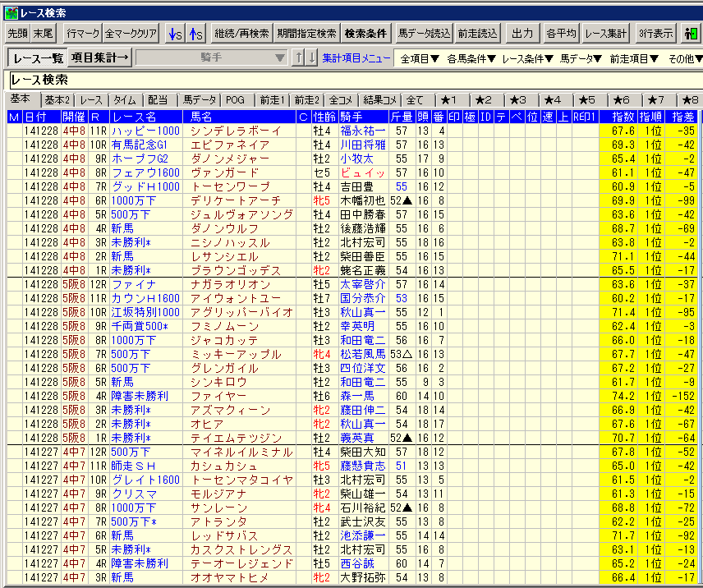Open race 師走ＳＨ

[x=133, y=466]
